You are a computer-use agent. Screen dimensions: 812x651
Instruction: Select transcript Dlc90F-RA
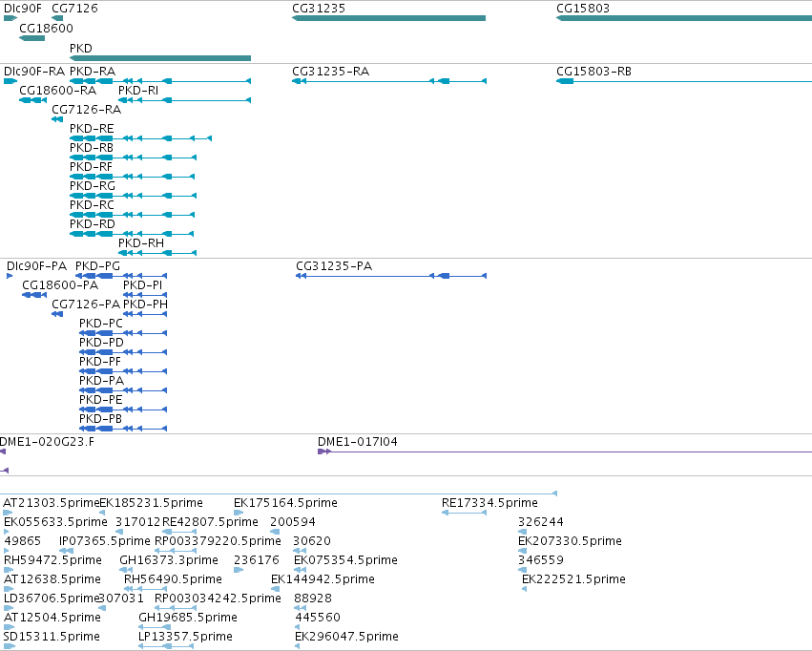(x=10, y=81)
